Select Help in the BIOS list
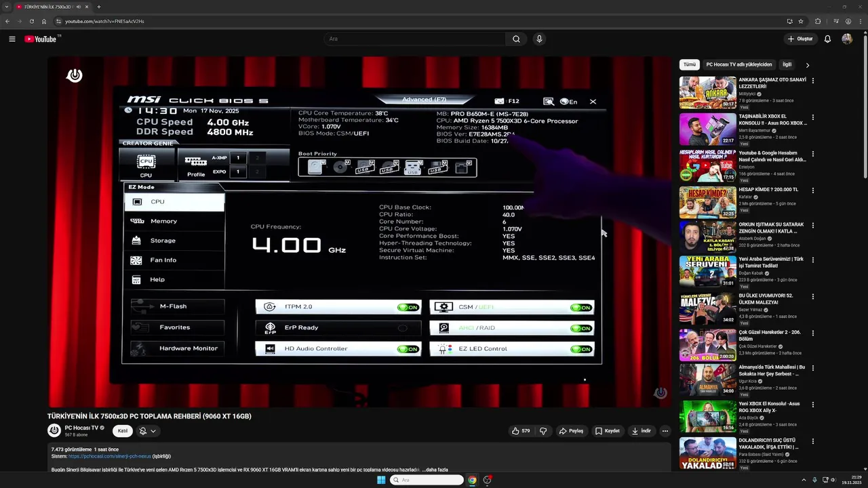 tap(174, 280)
